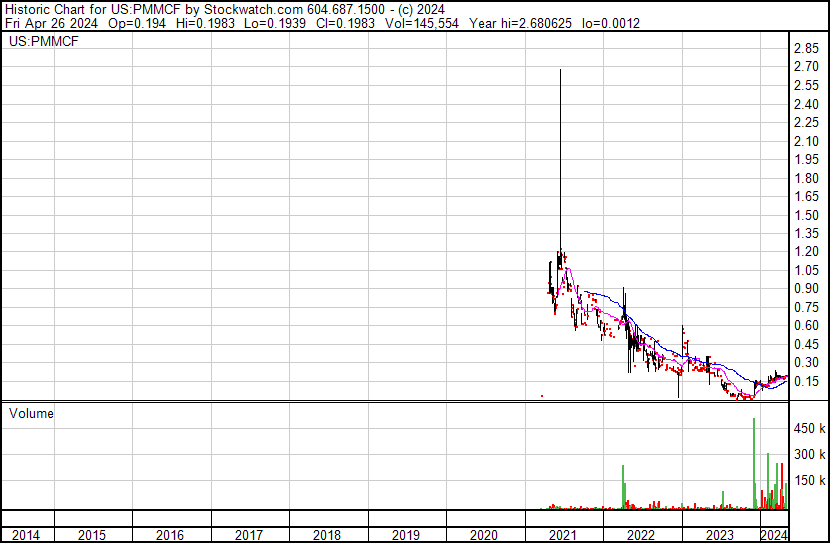
Task: Click the 1.20 price axis value
Action: click(806, 251)
